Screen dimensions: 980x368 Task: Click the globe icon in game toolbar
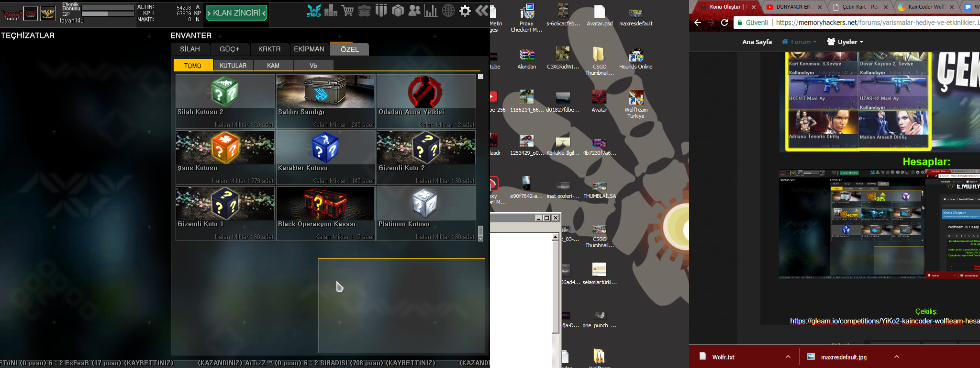tap(448, 11)
